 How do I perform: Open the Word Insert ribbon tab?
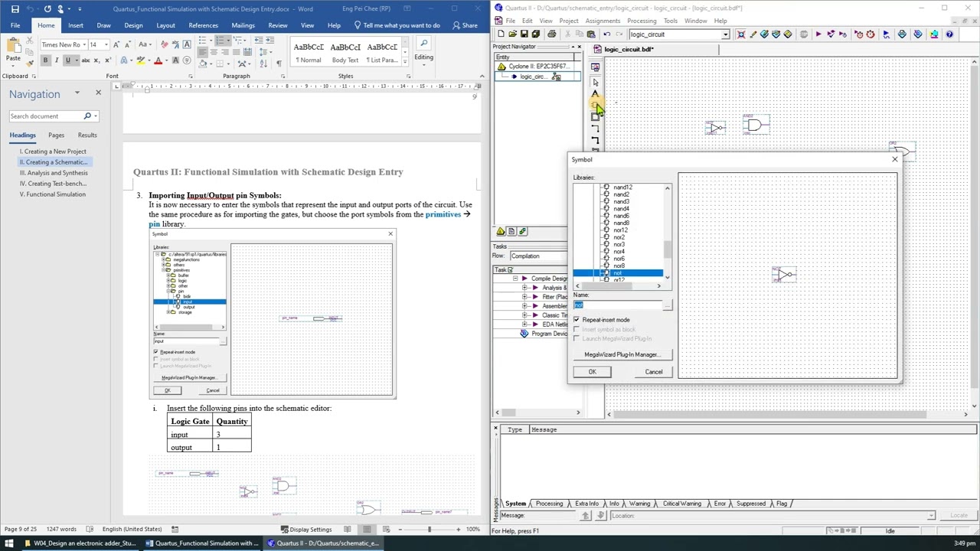click(75, 25)
